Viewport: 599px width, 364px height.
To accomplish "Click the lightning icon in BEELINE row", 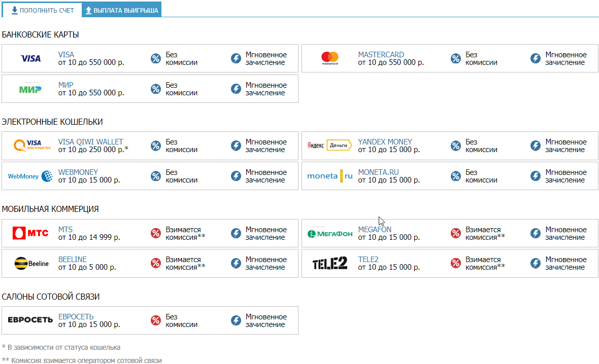I will point(236,263).
